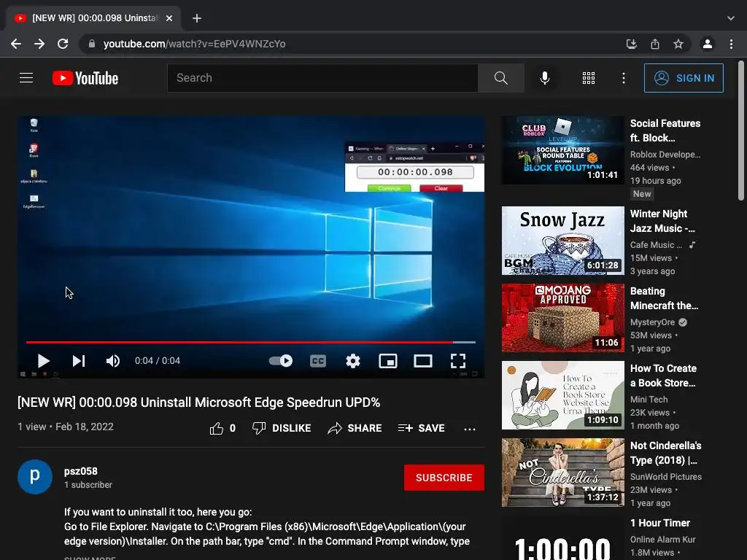Screen dimensions: 747x560
Task: Open more actions ellipsis below video
Action: [x=469, y=429]
